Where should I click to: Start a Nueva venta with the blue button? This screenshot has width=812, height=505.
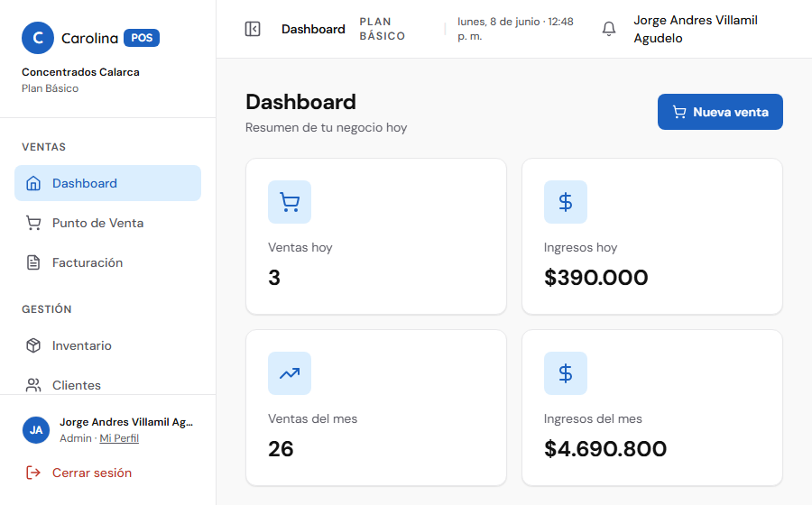720,112
